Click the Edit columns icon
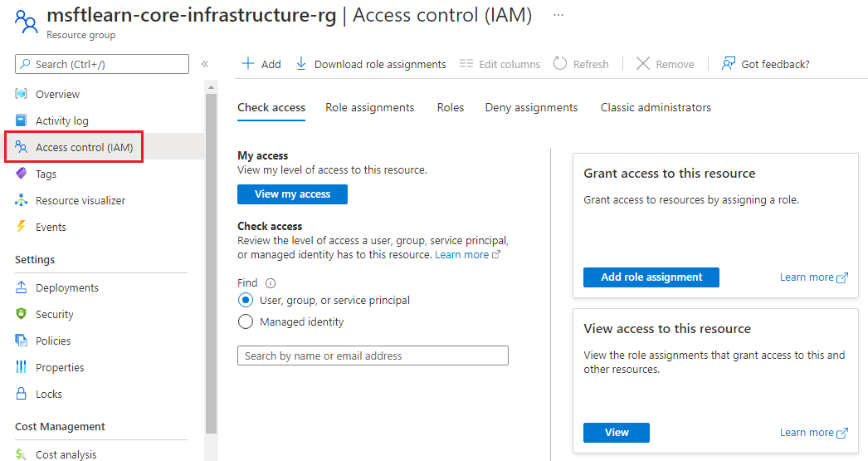868x461 pixels. pyautogui.click(x=466, y=64)
